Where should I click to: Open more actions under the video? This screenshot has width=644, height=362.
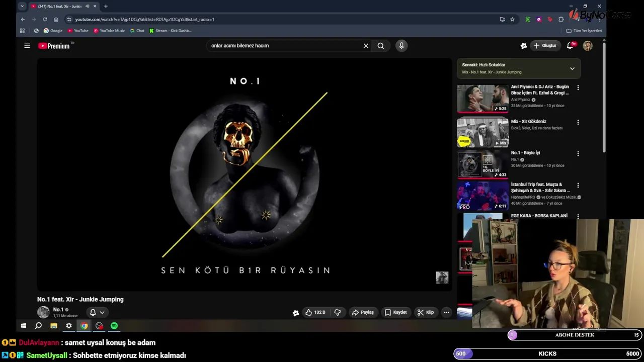coord(446,312)
